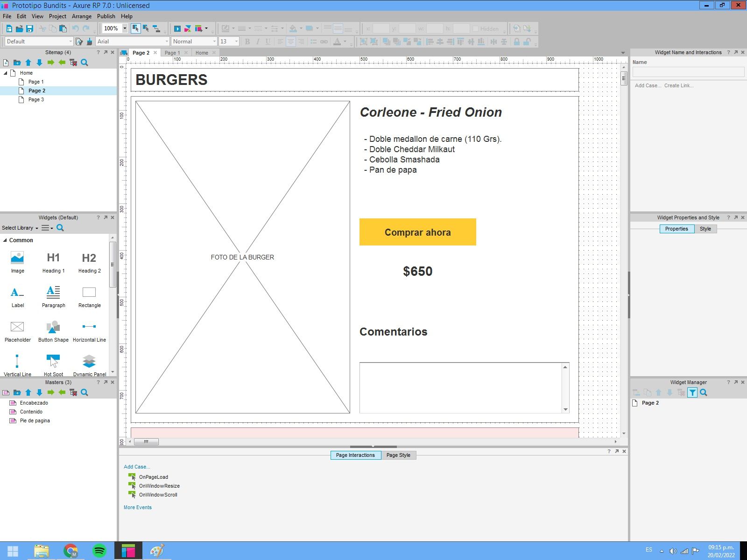The image size is (747, 560).
Task: Click the Widget Name input field
Action: [688, 72]
